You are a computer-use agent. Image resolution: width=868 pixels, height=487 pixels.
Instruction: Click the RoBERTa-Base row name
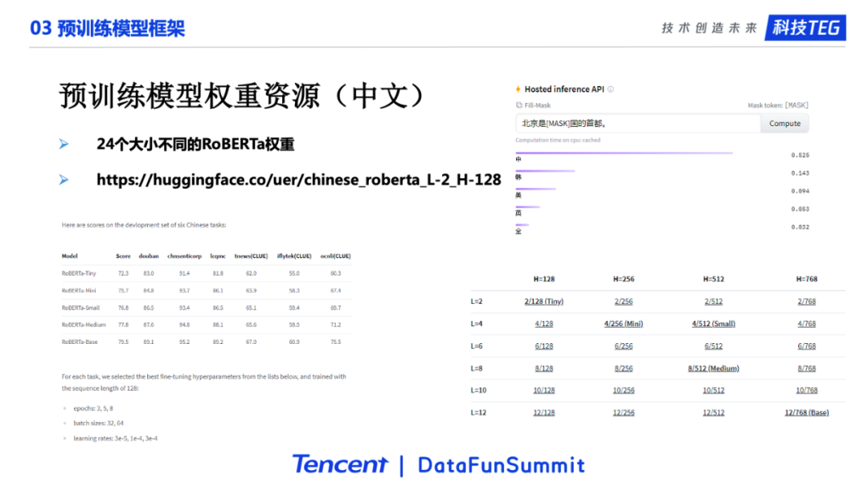(79, 342)
